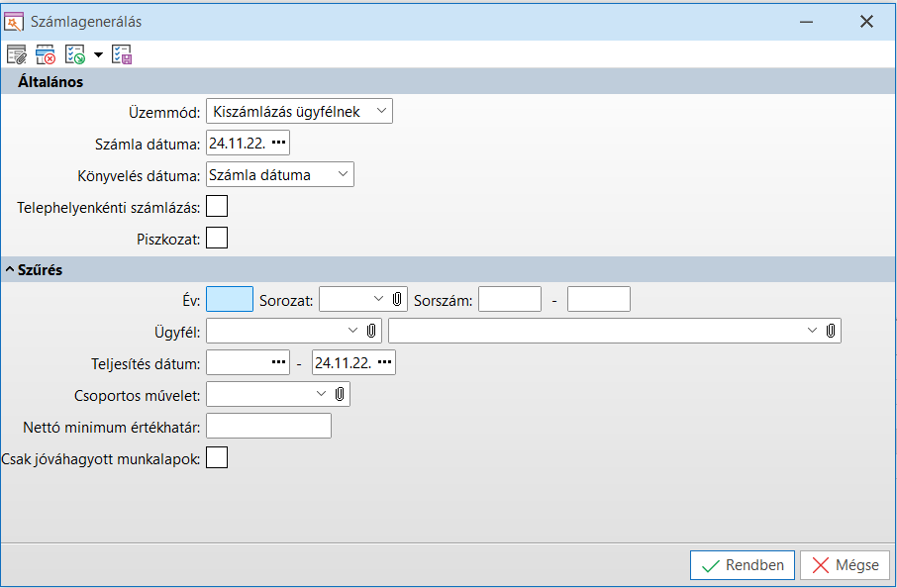Click the load settings checklist icon
This screenshot has height=588, width=897.
pyautogui.click(x=74, y=54)
